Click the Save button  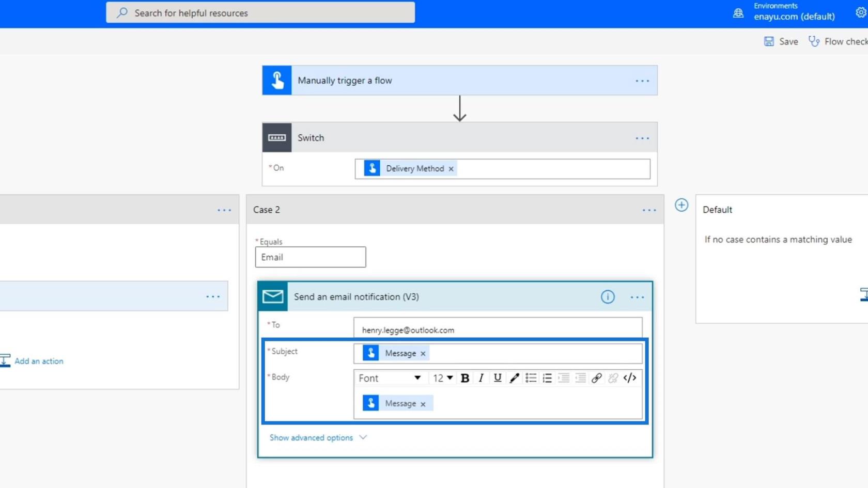pyautogui.click(x=781, y=41)
